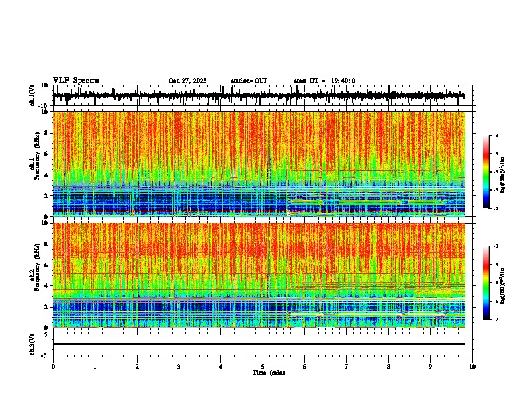Click time axis tick label '0'

click(53, 367)
